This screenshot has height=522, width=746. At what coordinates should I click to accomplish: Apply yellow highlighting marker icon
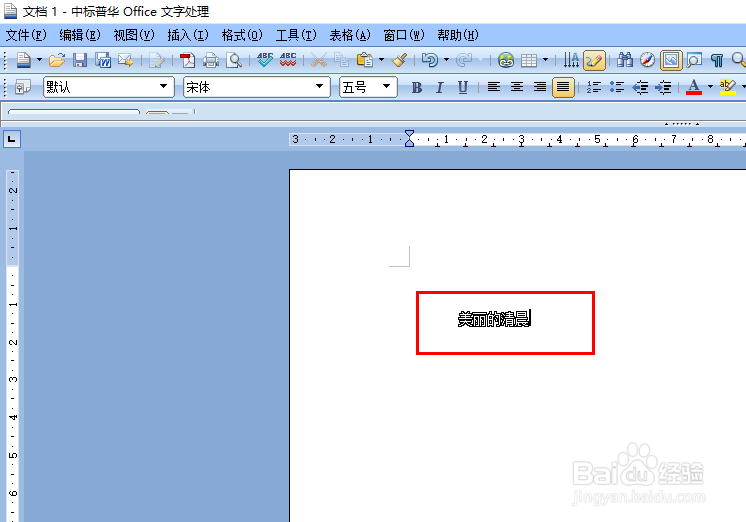click(727, 87)
